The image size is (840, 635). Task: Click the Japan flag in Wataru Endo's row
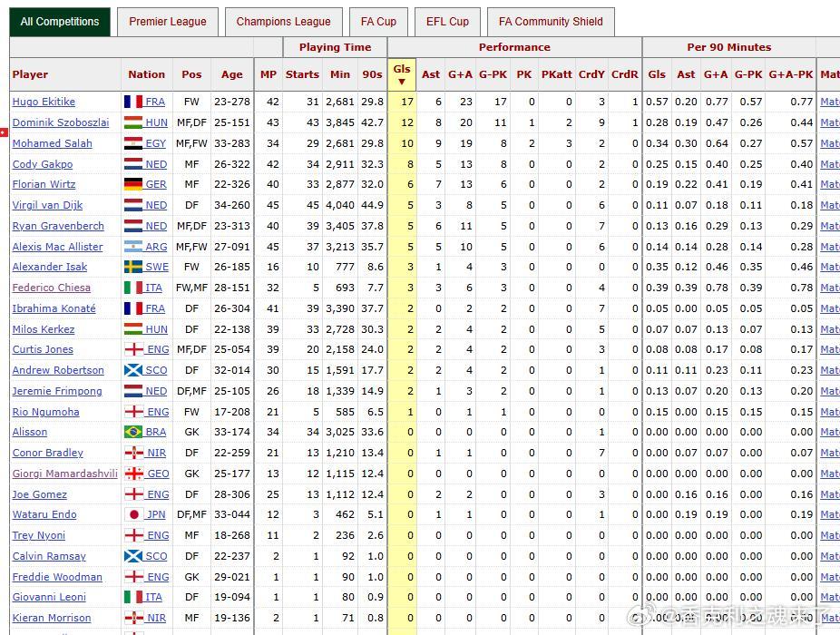coord(133,514)
